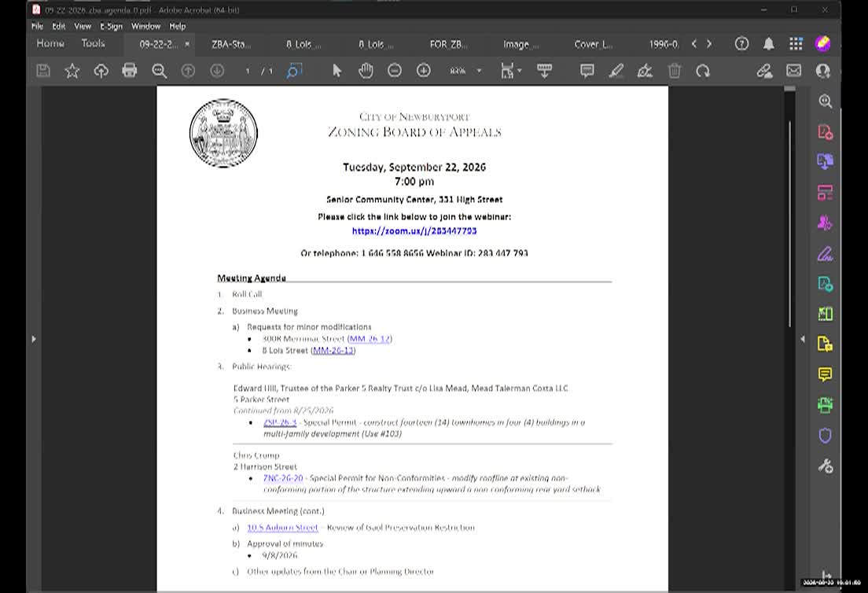This screenshot has height=593, width=868.
Task: Open the File menu
Action: click(37, 26)
